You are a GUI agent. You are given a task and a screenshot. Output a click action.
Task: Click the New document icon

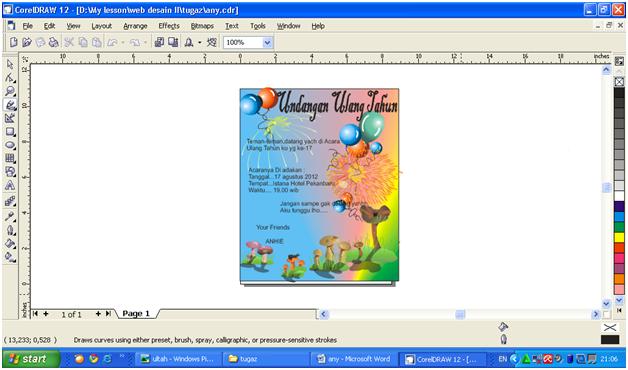(14, 42)
